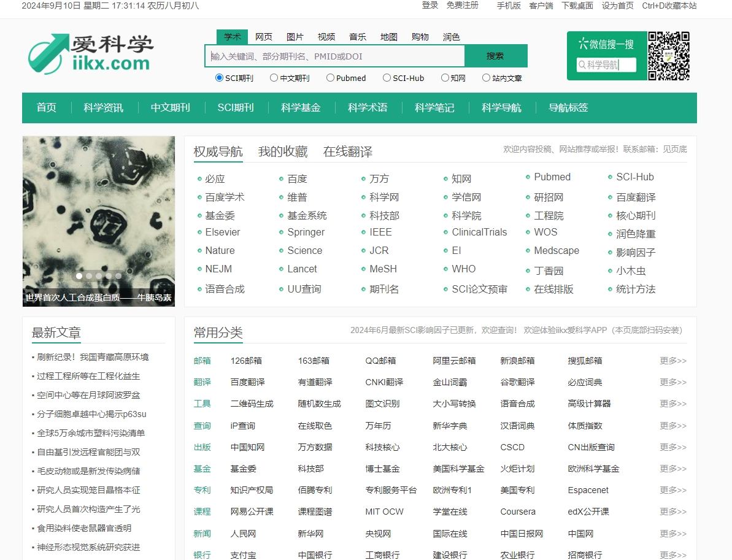Expand 更多>> in the 出版 row
This screenshot has width=732, height=560.
click(x=673, y=447)
